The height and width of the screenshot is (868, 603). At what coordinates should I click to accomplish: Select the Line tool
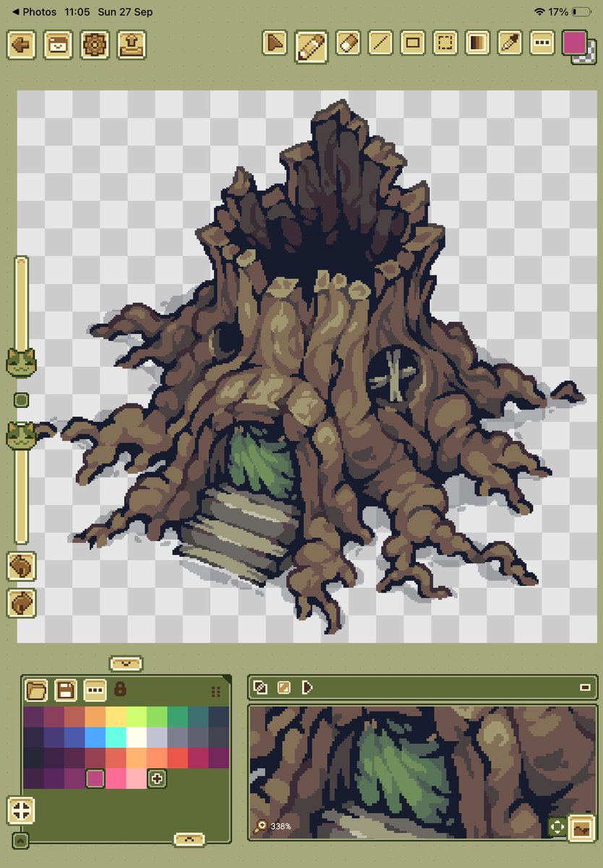click(x=380, y=43)
